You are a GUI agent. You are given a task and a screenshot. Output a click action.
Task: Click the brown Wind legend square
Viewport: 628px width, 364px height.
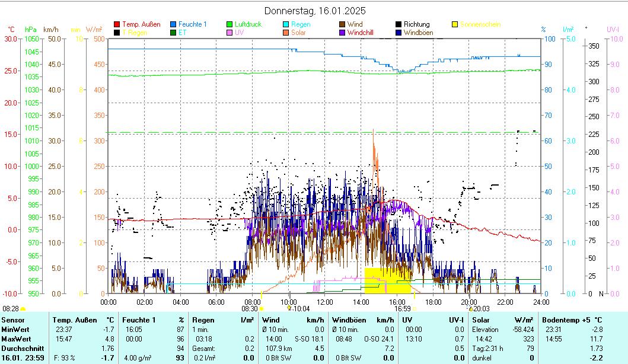[x=342, y=24]
